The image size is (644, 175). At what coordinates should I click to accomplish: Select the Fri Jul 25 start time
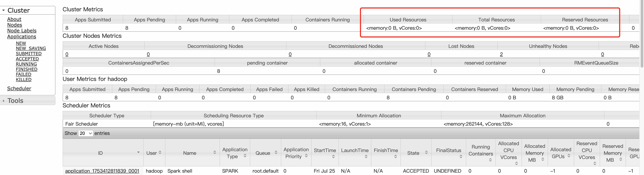click(324, 171)
